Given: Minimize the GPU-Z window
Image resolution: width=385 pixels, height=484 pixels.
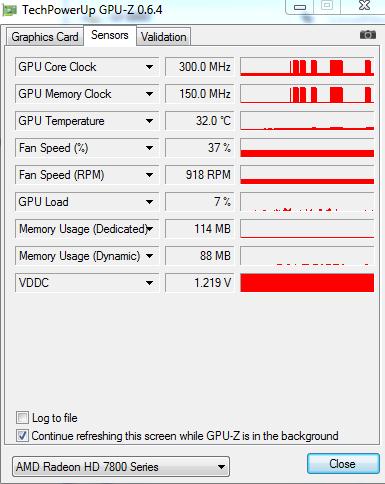Looking at the screenshot, I should [x=300, y=7].
